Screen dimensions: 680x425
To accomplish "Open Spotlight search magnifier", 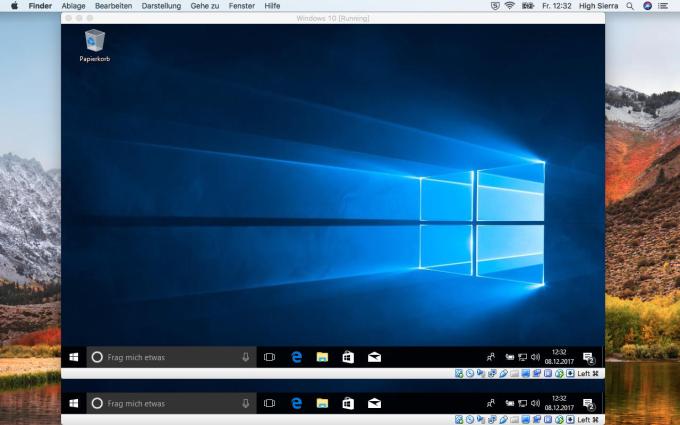I will coord(630,6).
